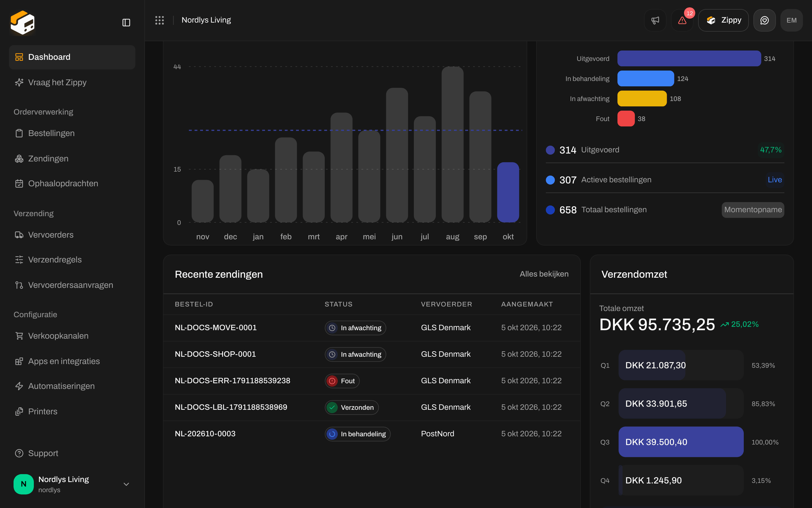Click the yellow In afwachting bar
Viewport: 812px width, 508px height.
pyautogui.click(x=642, y=98)
